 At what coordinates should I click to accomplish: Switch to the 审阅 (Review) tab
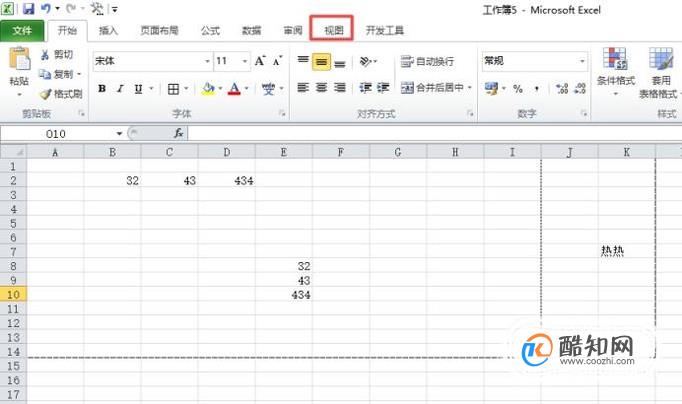click(x=293, y=30)
